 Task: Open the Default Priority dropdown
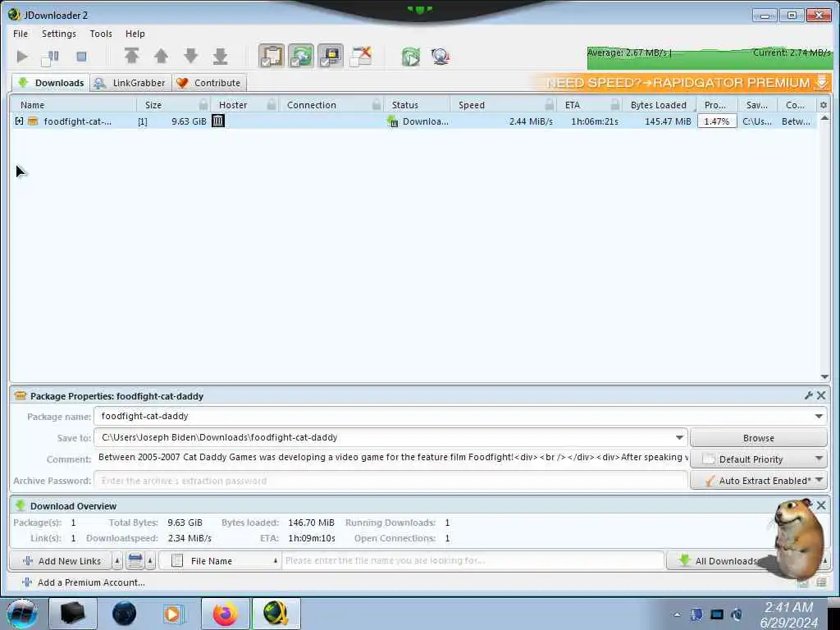point(758,459)
